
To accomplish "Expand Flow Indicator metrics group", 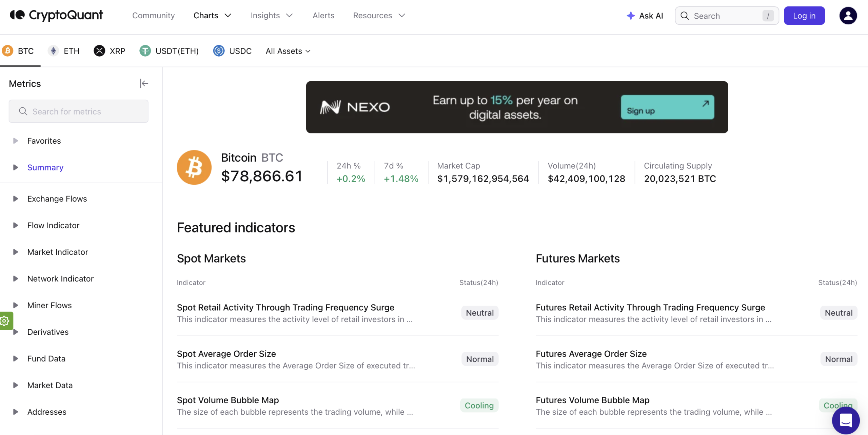I will [15, 225].
